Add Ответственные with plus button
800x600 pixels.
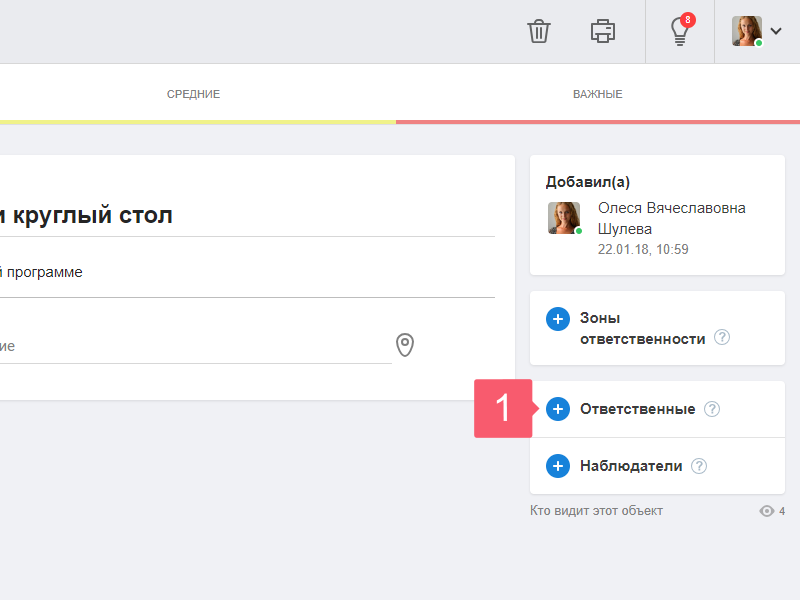tap(558, 409)
